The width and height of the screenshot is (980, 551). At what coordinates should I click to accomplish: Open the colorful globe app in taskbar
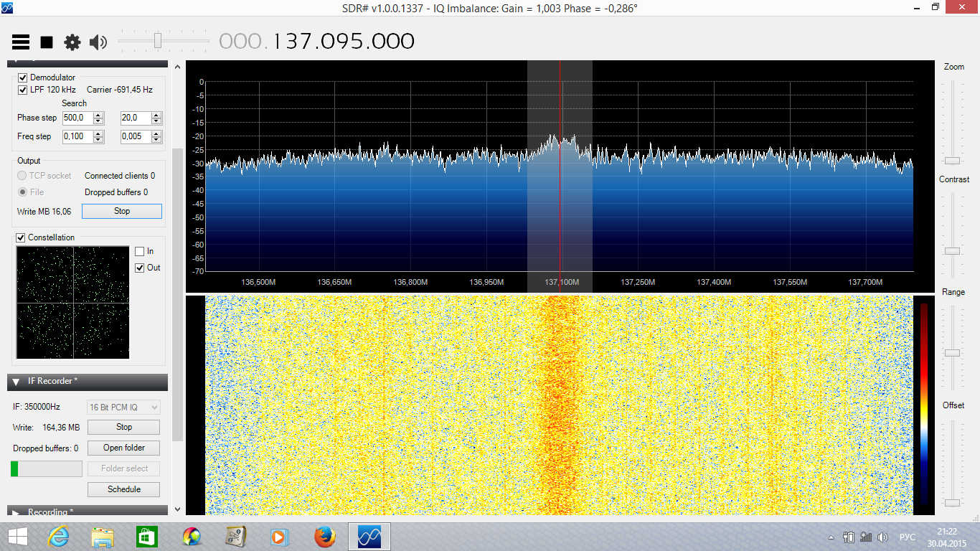192,537
